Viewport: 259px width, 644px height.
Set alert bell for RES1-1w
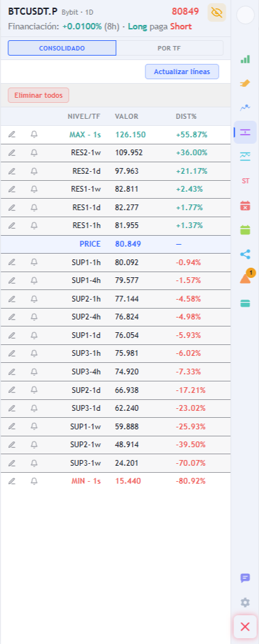[34, 189]
